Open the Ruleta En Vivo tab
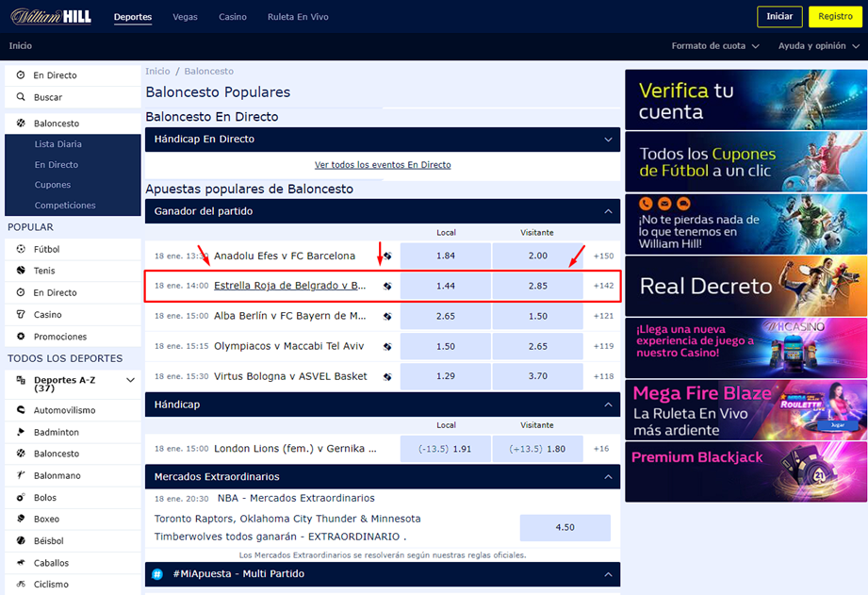868x595 pixels. [x=300, y=17]
